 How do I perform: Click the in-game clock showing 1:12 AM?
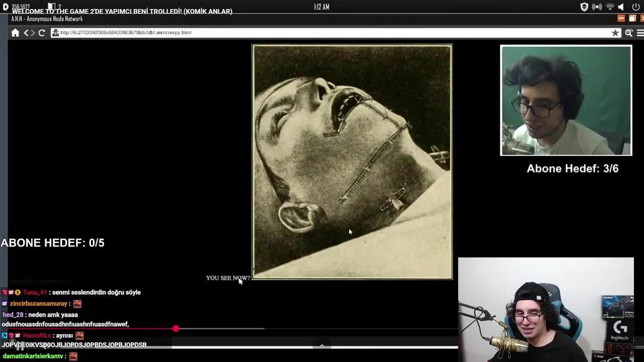[321, 7]
